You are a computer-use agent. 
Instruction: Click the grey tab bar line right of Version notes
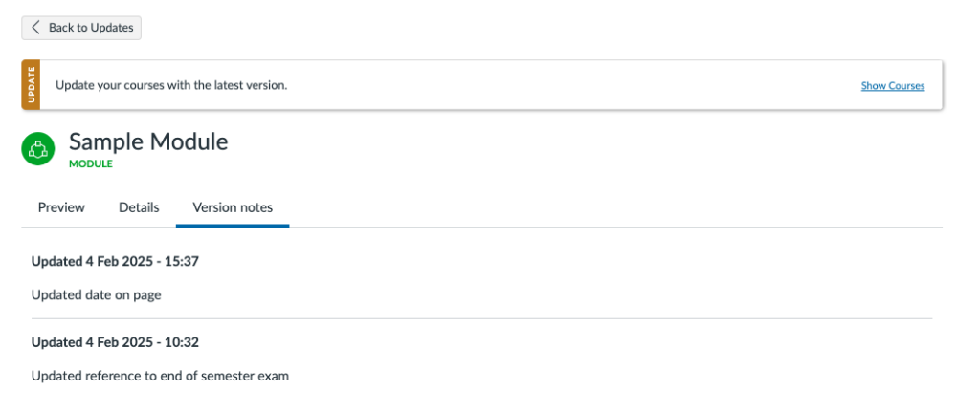pos(615,228)
